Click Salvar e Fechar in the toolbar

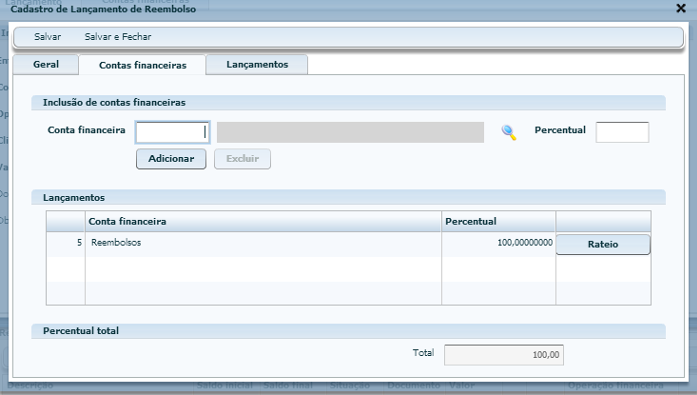pyautogui.click(x=118, y=37)
